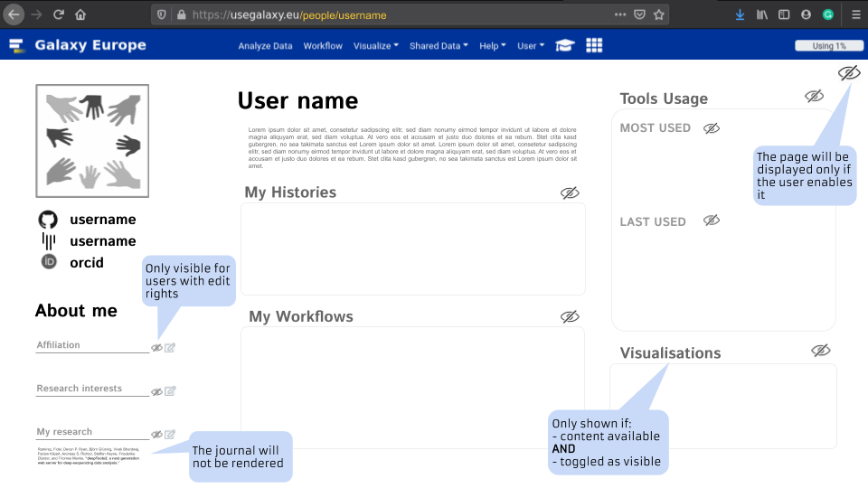Click the padlock site security icon
This screenshot has height=488, width=868.
click(181, 14)
